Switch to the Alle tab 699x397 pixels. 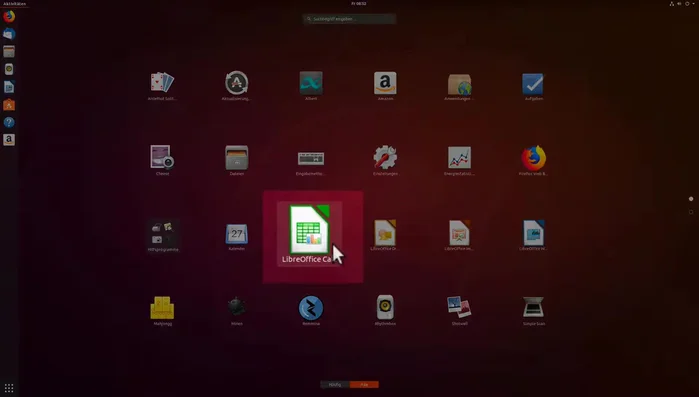coord(364,385)
